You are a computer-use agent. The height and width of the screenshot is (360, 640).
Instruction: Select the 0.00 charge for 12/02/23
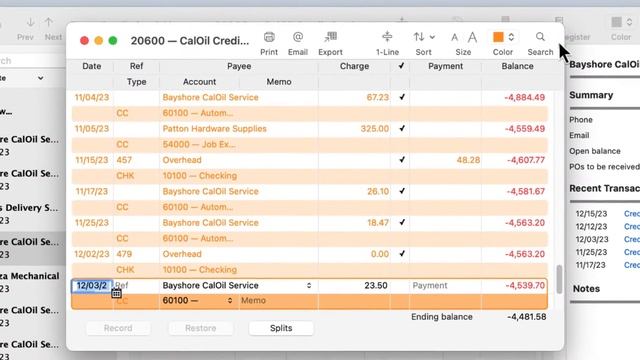pyautogui.click(x=380, y=254)
